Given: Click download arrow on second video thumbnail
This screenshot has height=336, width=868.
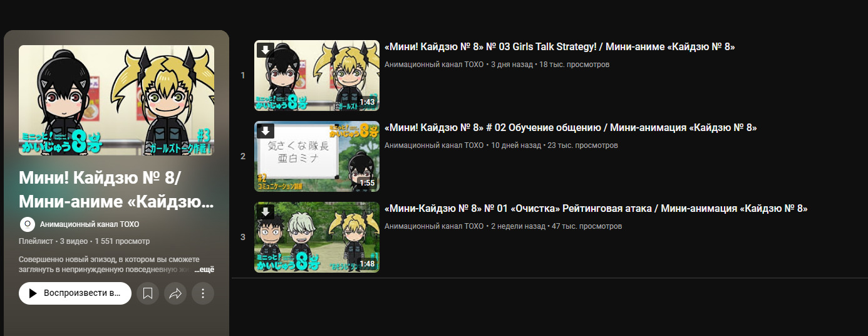Looking at the screenshot, I should click(x=266, y=130).
